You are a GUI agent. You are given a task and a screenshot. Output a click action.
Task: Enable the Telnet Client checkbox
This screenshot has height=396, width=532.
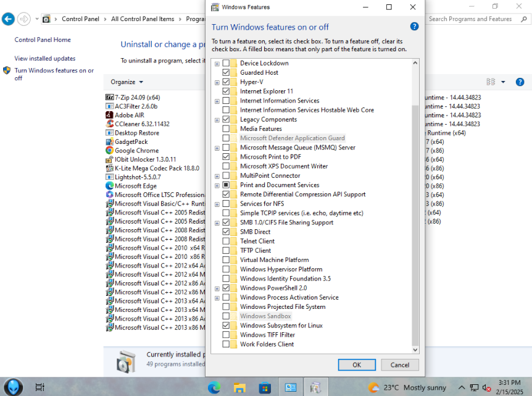[x=226, y=241]
